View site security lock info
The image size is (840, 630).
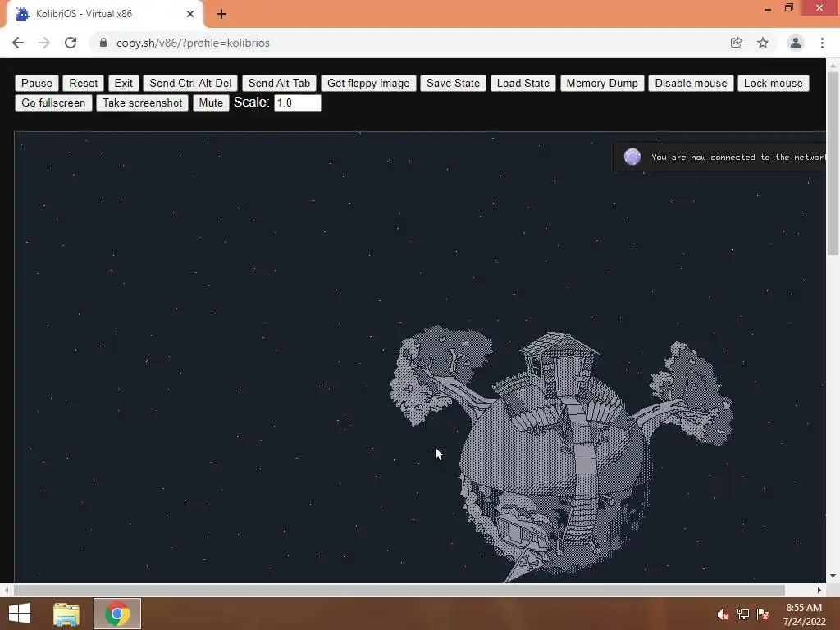pyautogui.click(x=103, y=43)
